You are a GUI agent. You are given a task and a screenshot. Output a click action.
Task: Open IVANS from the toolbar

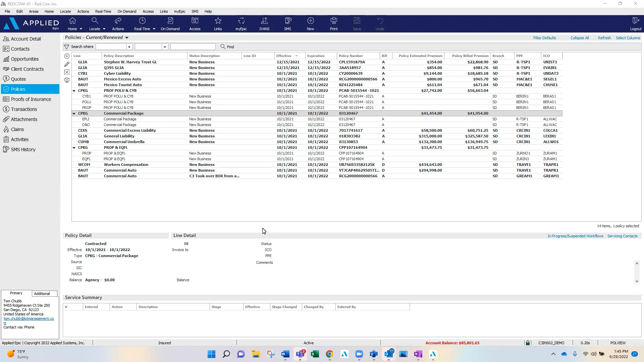(x=264, y=23)
